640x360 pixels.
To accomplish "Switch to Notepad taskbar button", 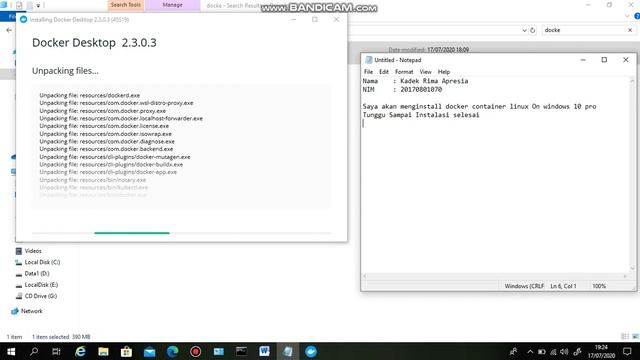I will tap(287, 351).
